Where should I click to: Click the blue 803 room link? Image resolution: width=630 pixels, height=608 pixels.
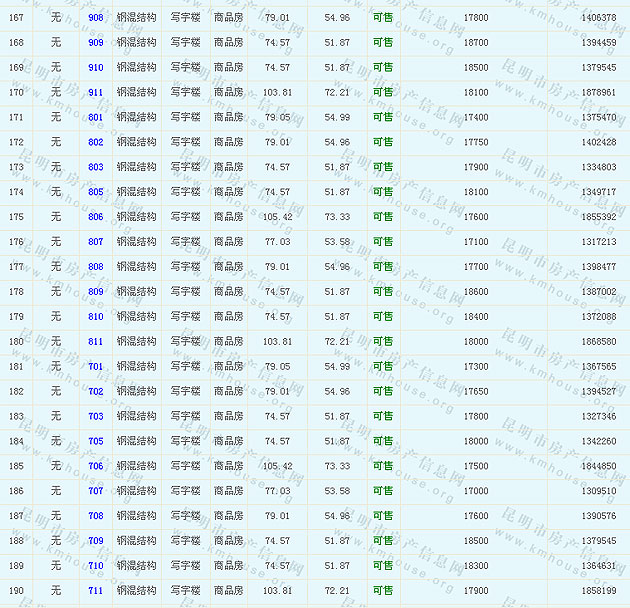pyautogui.click(x=95, y=168)
